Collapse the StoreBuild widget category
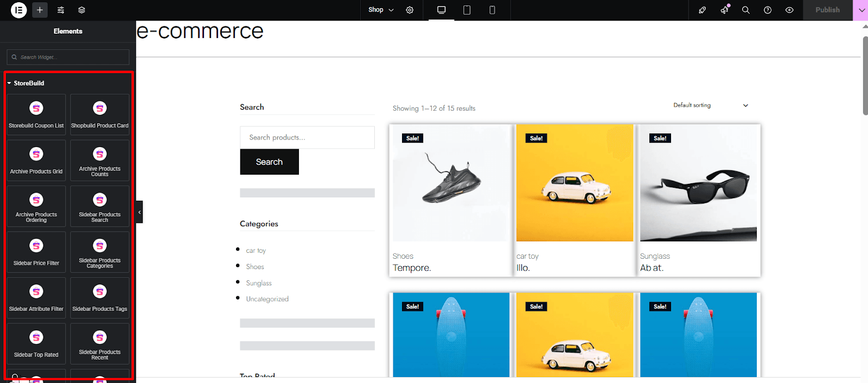 click(25, 83)
